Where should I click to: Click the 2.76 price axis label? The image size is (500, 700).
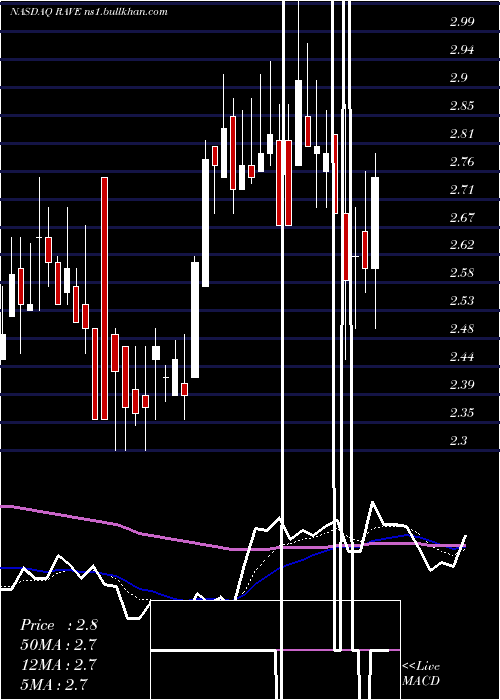pos(462,162)
